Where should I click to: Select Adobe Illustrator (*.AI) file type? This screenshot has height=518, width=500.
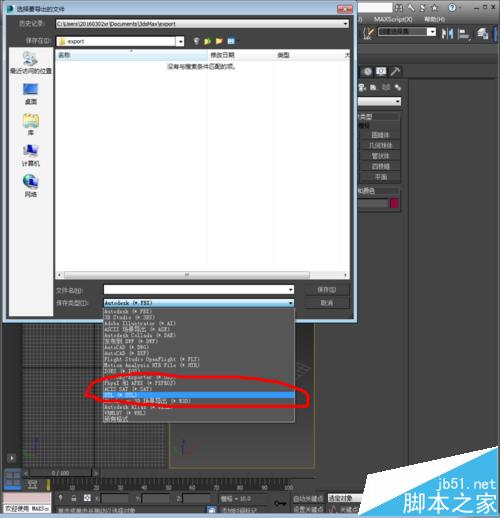tap(199, 323)
